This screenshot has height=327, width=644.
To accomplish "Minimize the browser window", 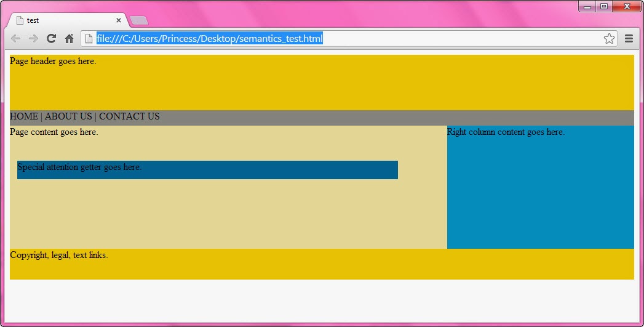I will 587,6.
